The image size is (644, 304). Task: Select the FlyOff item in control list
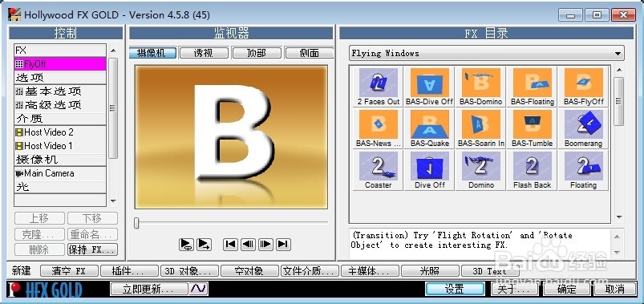click(x=60, y=64)
